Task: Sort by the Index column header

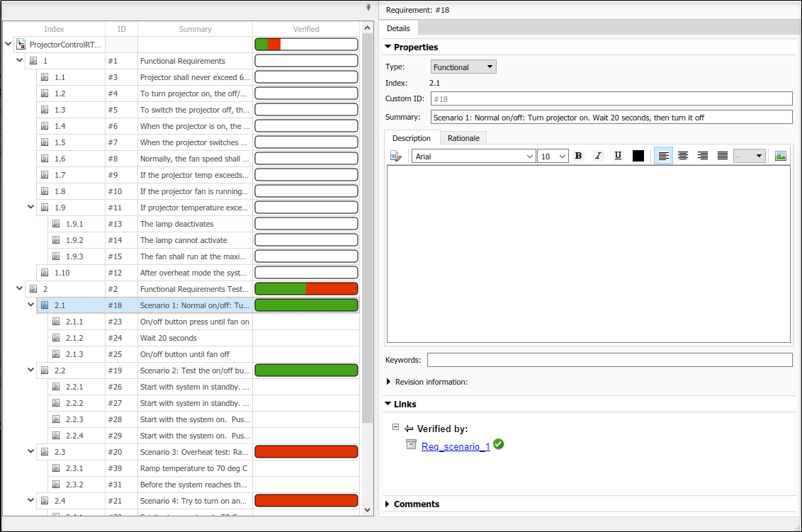Action: tap(54, 29)
